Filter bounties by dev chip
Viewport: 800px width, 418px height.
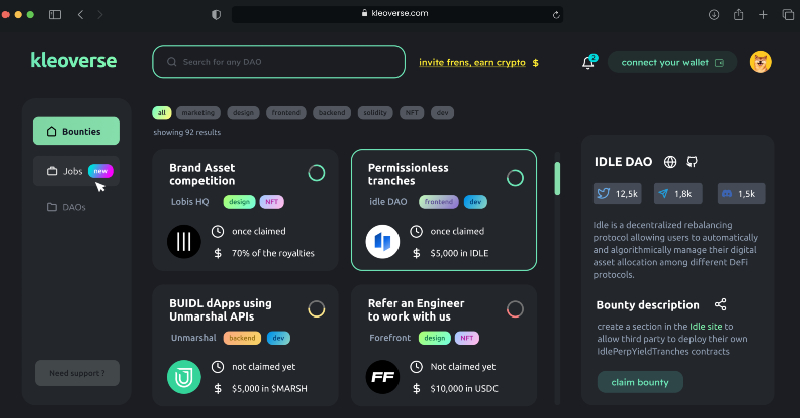(x=442, y=112)
